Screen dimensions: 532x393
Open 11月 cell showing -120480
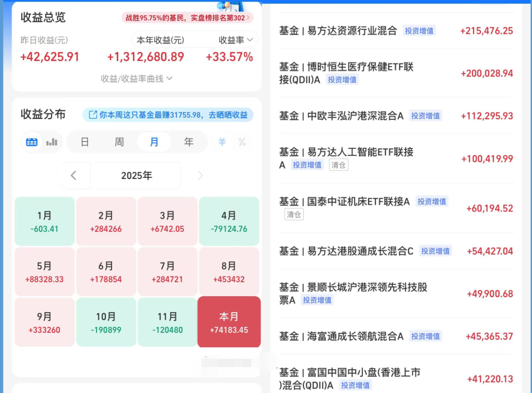[167, 322]
